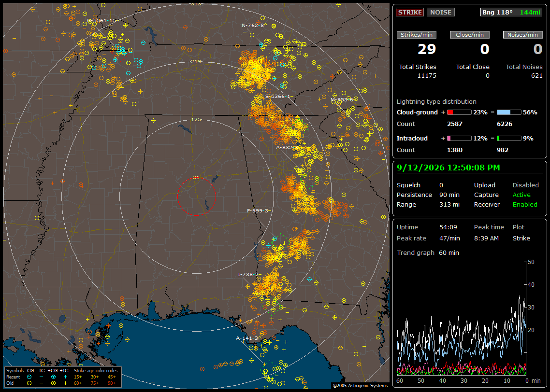550x392 pixels.
Task: Click the A-141-3 storm cell label
Action: pos(246,338)
